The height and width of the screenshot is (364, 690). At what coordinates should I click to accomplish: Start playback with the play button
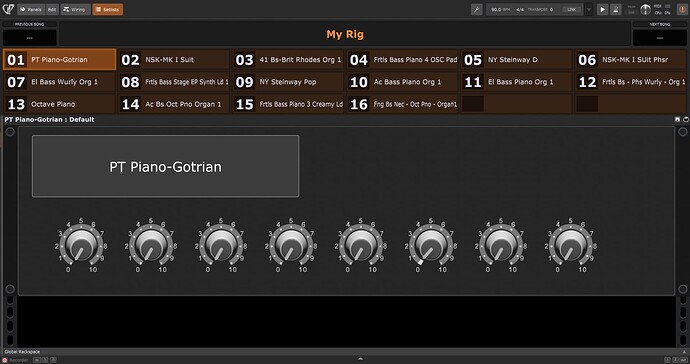coord(602,9)
